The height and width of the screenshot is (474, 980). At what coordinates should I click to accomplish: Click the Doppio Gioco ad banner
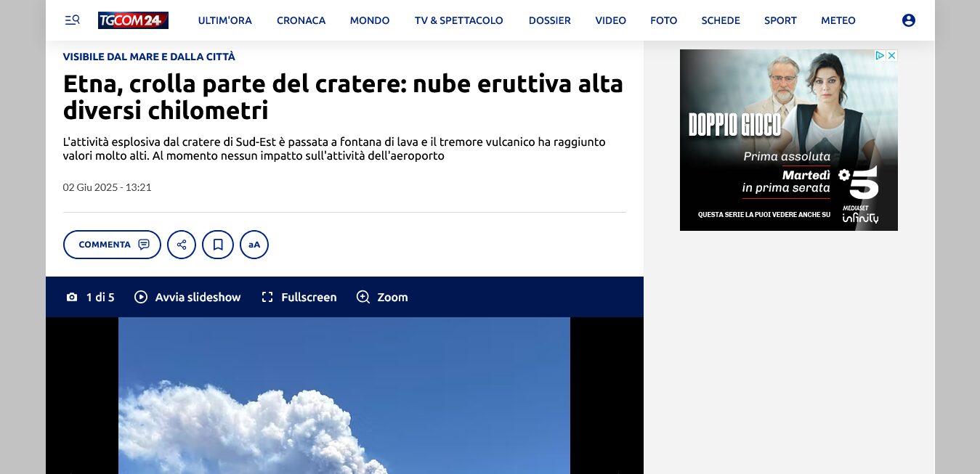789,140
